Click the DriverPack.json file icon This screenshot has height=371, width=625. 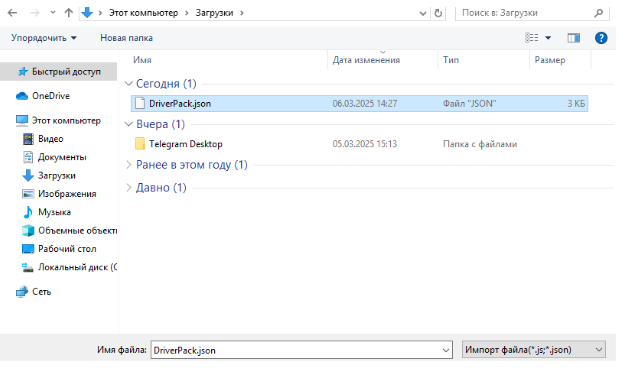pos(140,104)
